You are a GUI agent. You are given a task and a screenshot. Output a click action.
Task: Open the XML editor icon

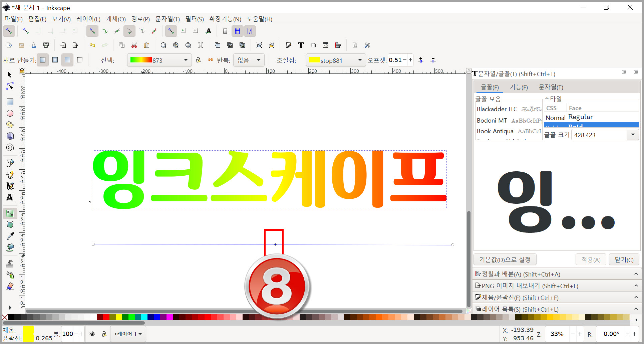click(x=326, y=45)
